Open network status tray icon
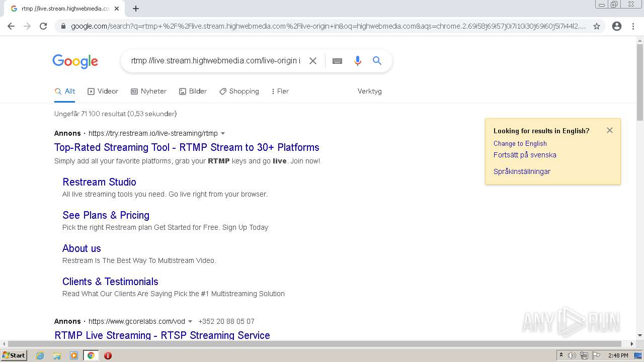Image resolution: width=644 pixels, height=362 pixels. pyautogui.click(x=584, y=355)
